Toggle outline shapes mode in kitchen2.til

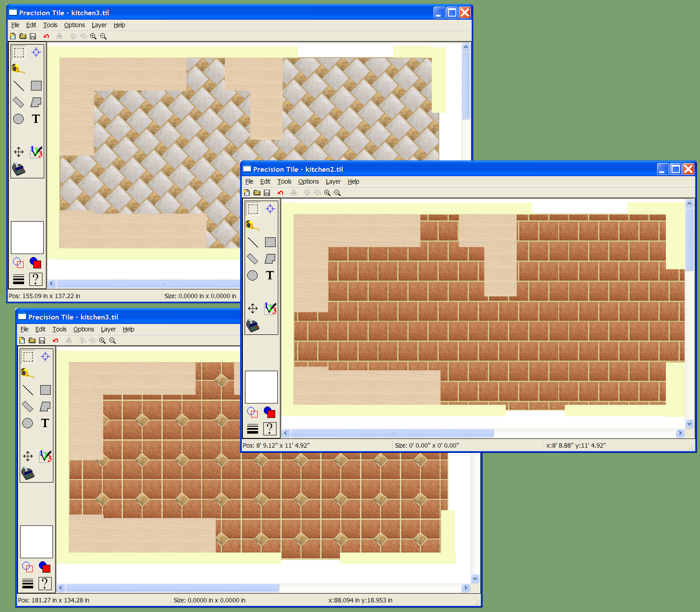click(252, 412)
